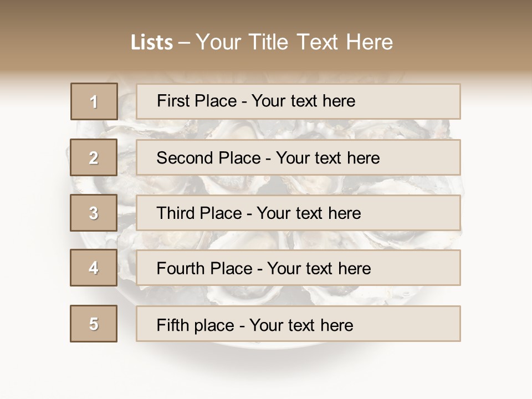Click the words 'First Place' in row one

point(197,101)
